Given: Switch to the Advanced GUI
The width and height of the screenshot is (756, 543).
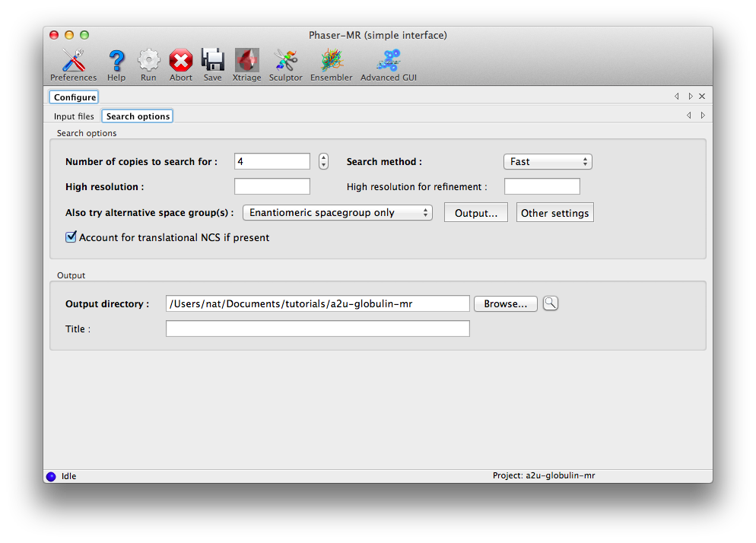Looking at the screenshot, I should pyautogui.click(x=389, y=61).
